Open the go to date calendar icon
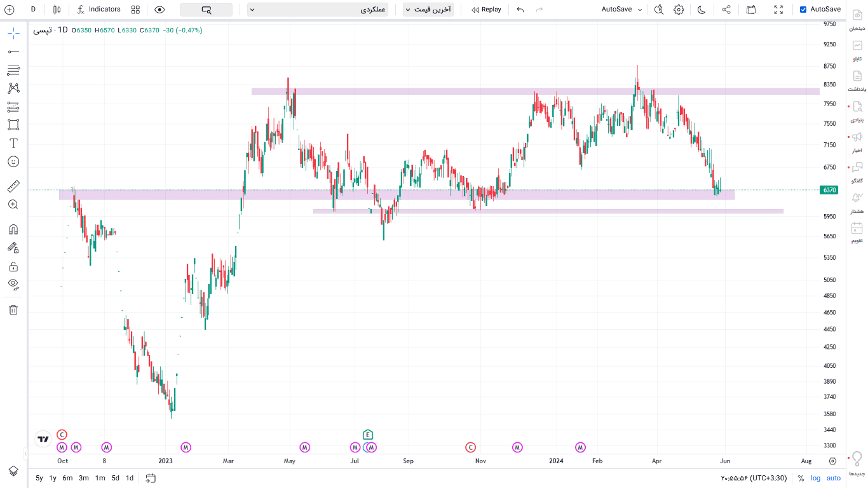Image resolution: width=868 pixels, height=488 pixels. pyautogui.click(x=151, y=478)
